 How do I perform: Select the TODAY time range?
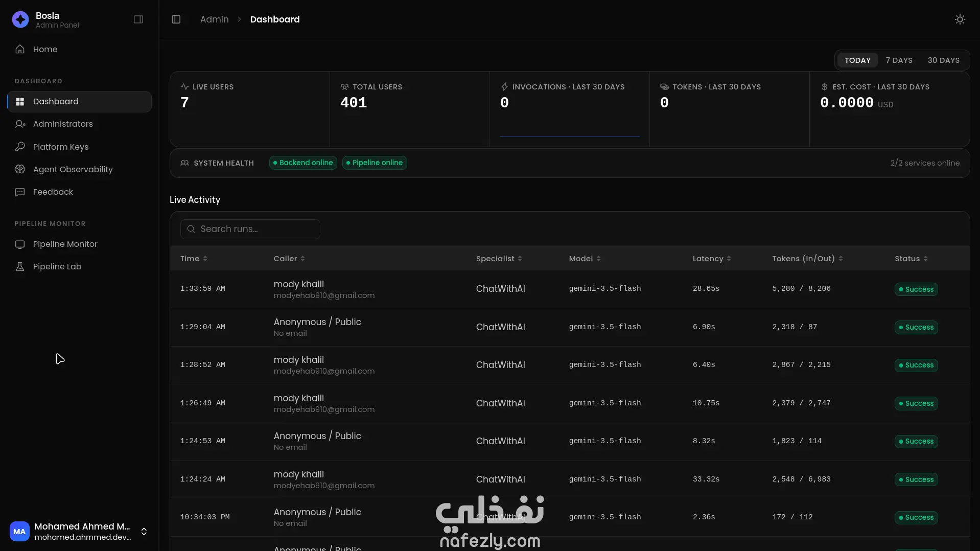click(857, 60)
